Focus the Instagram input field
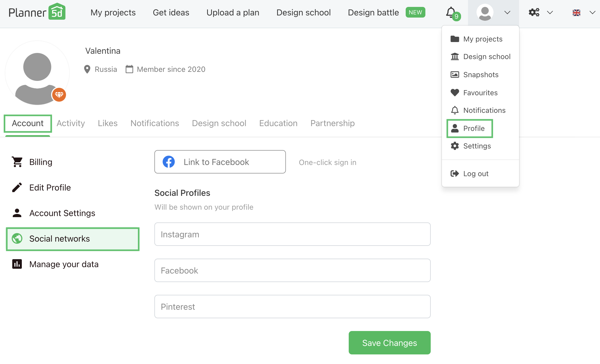 click(x=292, y=234)
